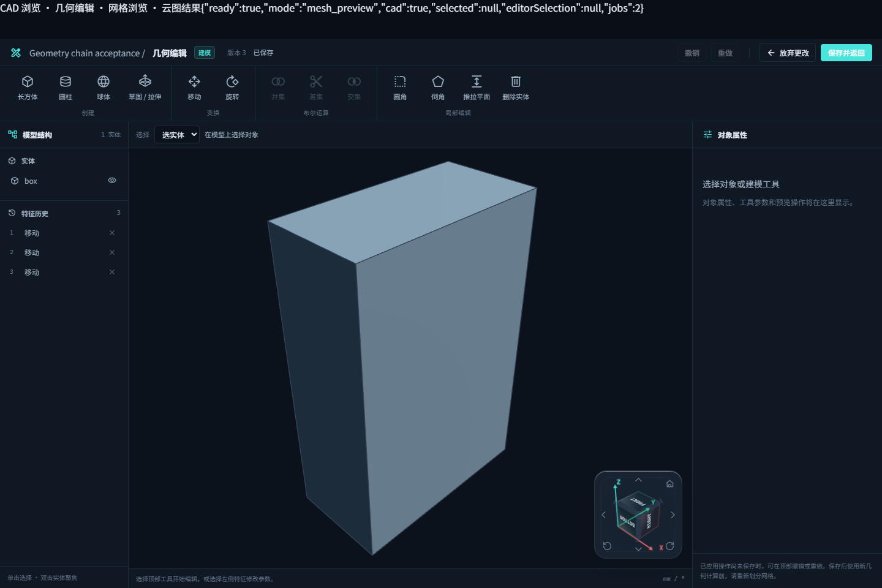
Task: Select the 倒角 chamfer tool
Action: (438, 88)
